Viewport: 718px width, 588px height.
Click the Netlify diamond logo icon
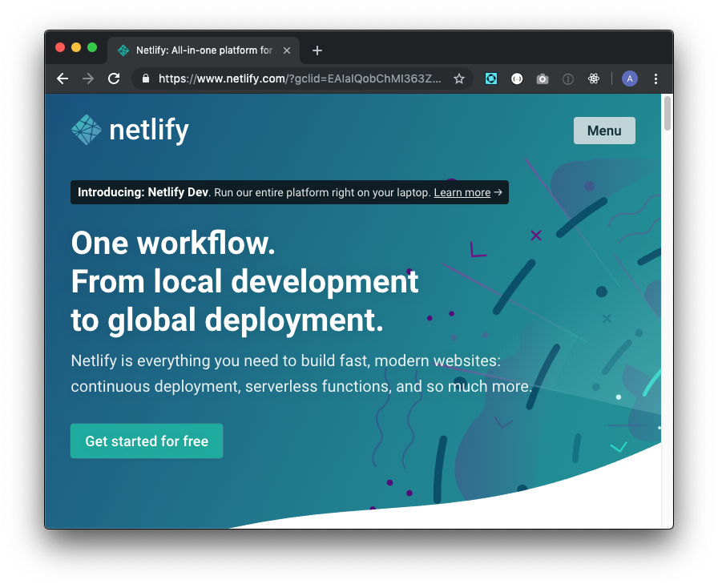pos(86,130)
